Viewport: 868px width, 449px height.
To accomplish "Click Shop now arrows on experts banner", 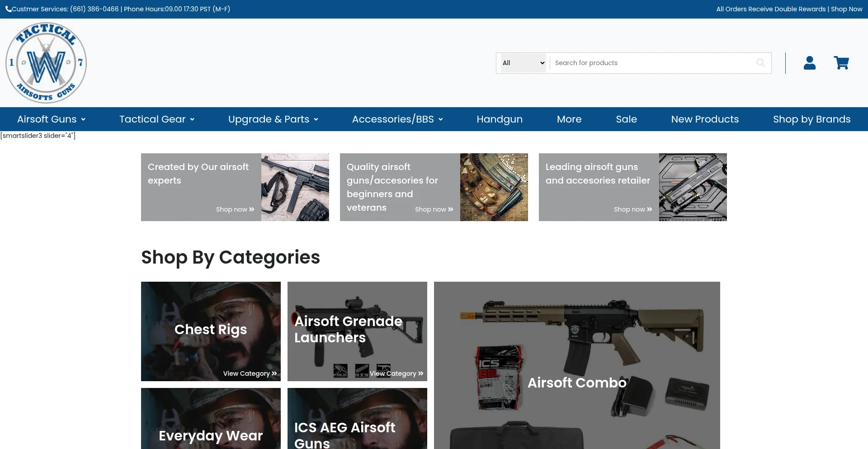I will [252, 209].
